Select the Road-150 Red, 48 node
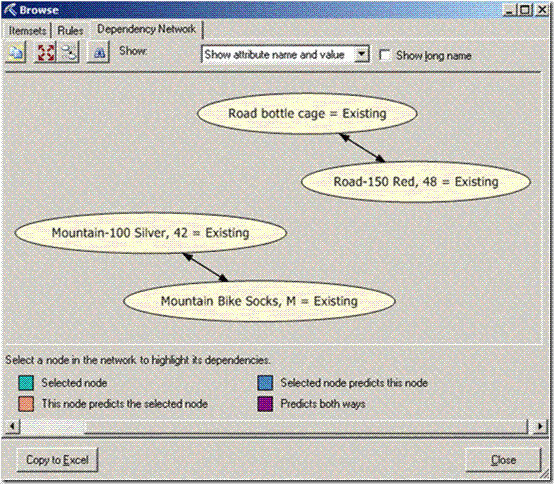554x484 pixels. point(416,182)
